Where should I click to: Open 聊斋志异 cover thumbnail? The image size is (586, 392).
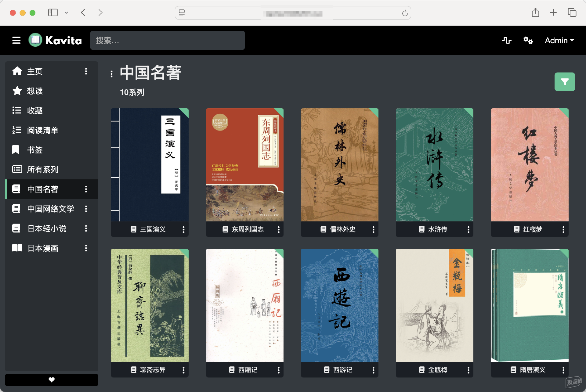150,305
